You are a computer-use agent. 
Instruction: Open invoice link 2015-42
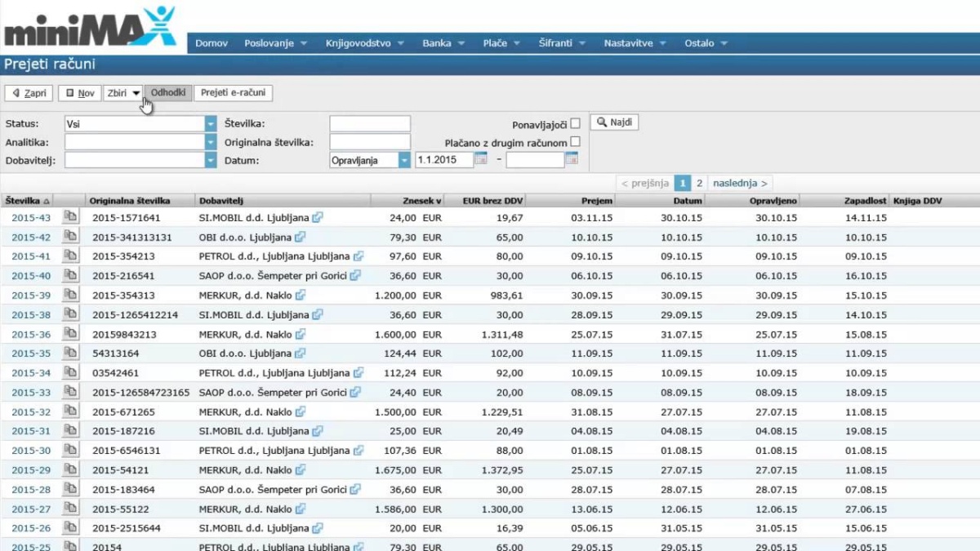click(x=31, y=238)
